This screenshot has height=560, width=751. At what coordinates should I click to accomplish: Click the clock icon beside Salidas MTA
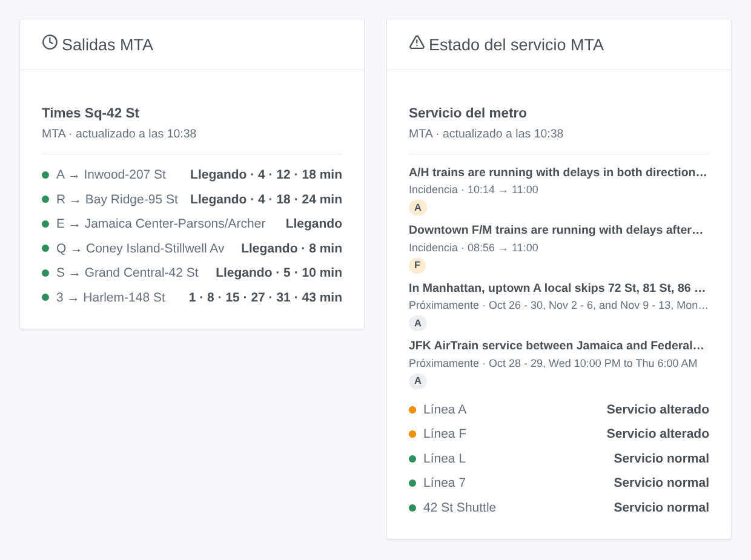pyautogui.click(x=50, y=42)
